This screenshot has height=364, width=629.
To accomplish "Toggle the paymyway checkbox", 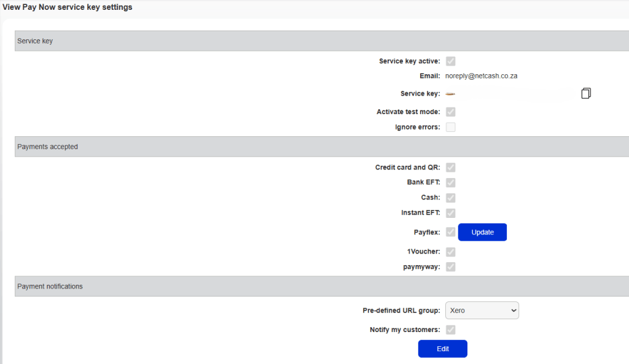I will 451,267.
